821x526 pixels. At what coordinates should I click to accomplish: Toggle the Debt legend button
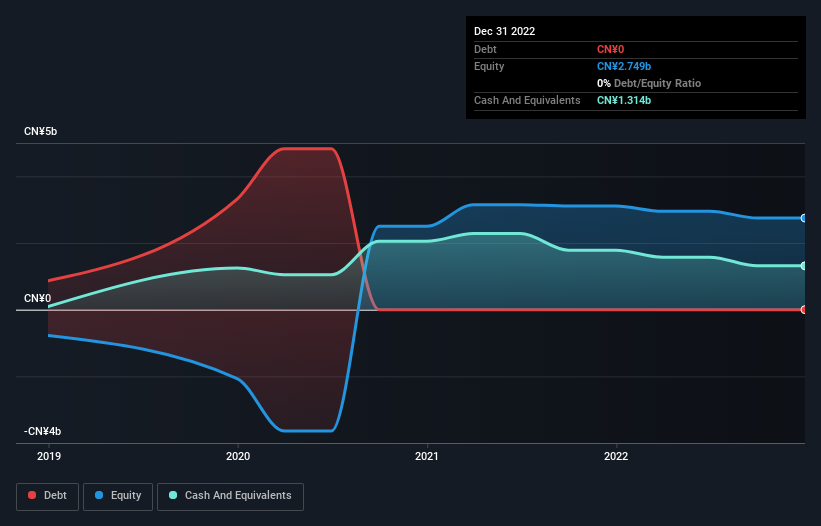point(47,496)
